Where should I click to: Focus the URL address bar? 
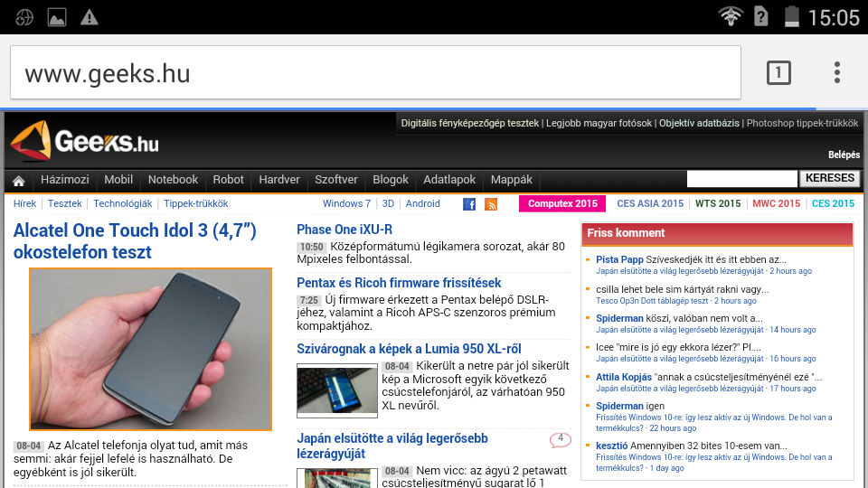[x=375, y=72]
